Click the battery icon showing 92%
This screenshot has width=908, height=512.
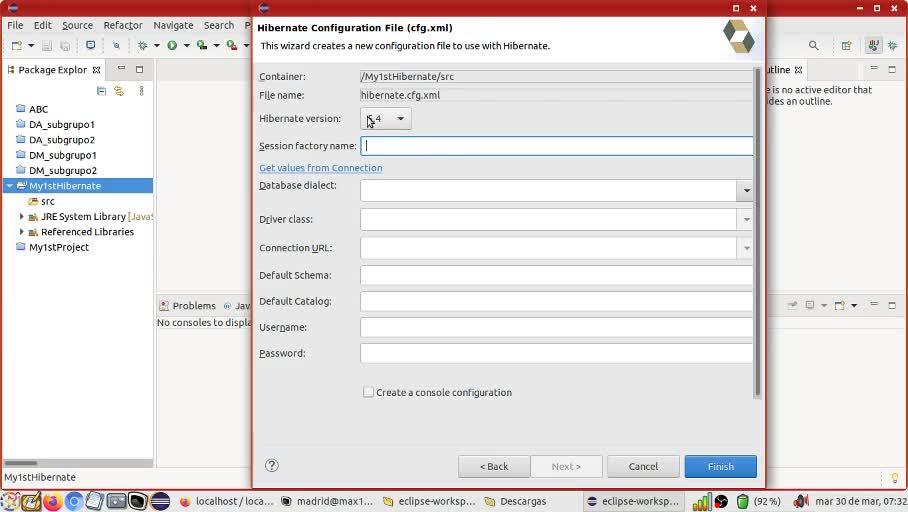(742, 501)
